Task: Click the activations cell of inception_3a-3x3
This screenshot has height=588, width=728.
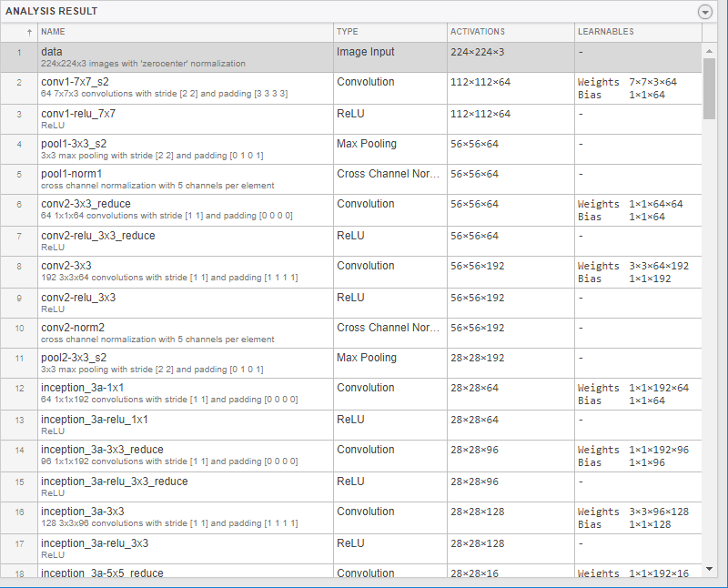Action: pyautogui.click(x=478, y=512)
